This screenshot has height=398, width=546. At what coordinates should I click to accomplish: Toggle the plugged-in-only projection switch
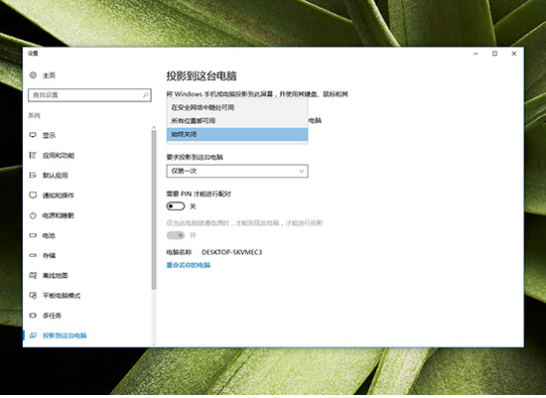point(176,235)
